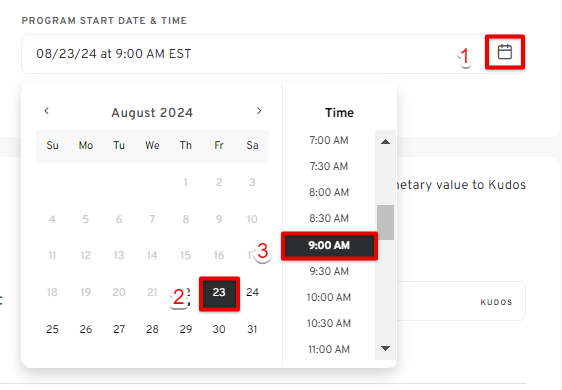This screenshot has width=562, height=390.
Task: Select 11:00 AM time entry
Action: pos(329,349)
